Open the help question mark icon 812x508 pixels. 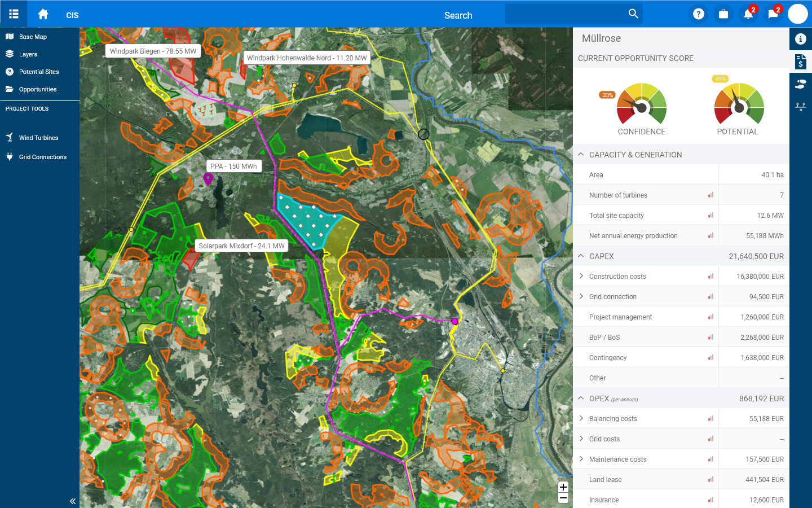(x=699, y=14)
